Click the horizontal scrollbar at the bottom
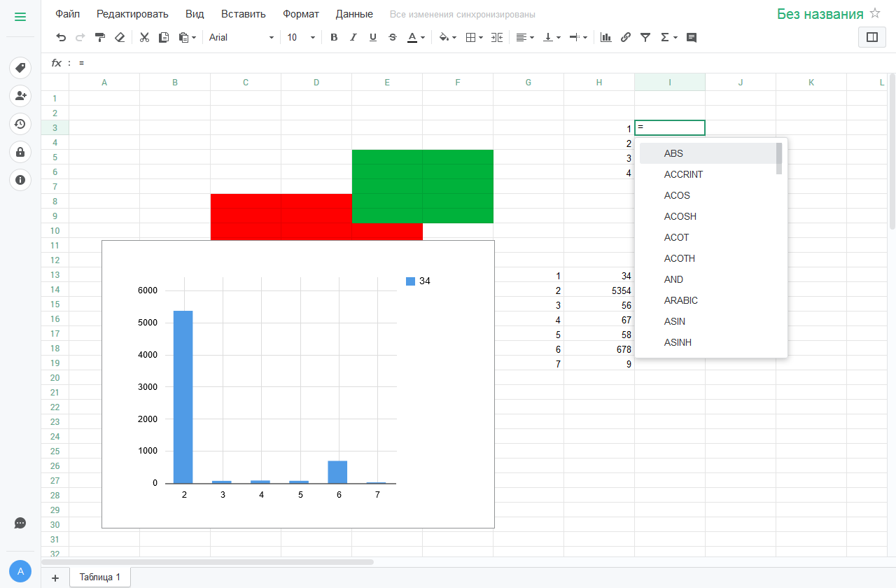Screen dimensions: 896x588 click(x=207, y=561)
